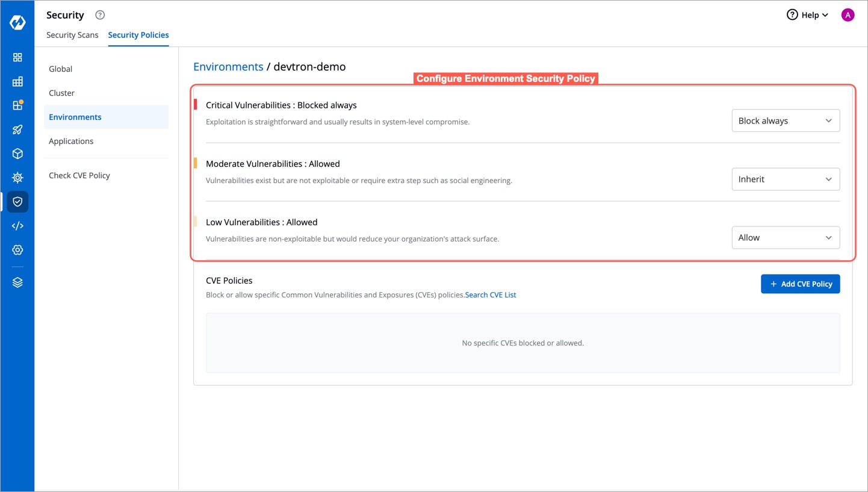Open the Chart Store cube icon

pos(17,153)
